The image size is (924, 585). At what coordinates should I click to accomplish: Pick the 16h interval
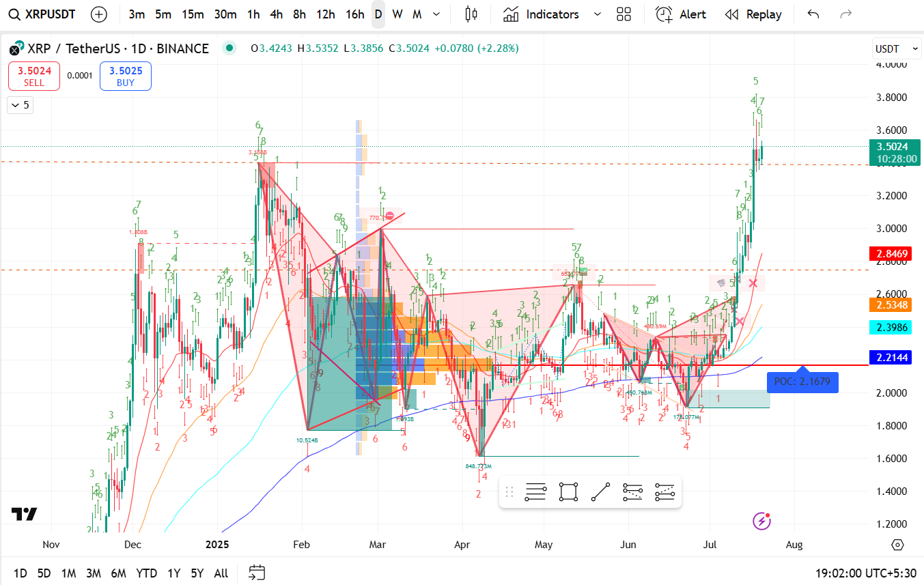[354, 14]
